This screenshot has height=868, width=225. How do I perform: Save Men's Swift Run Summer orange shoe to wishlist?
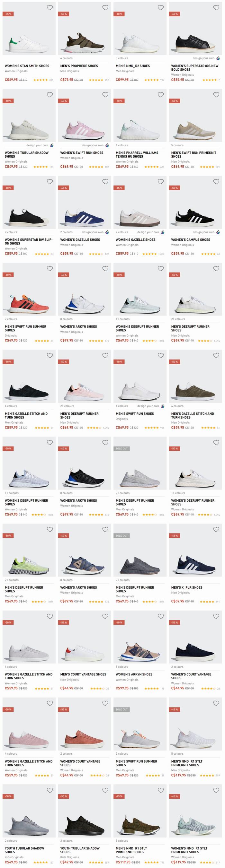click(50, 269)
